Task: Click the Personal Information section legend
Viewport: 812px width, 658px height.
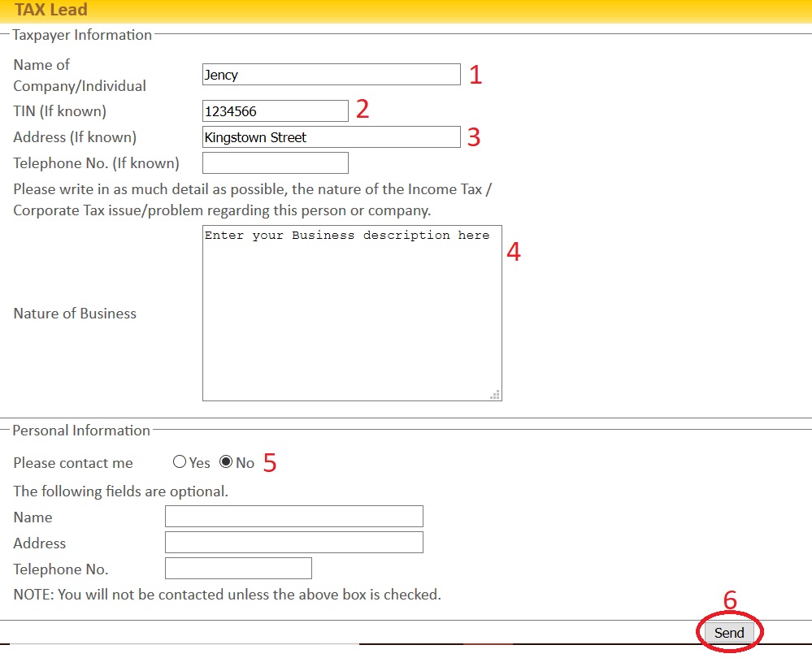Action: click(x=81, y=431)
